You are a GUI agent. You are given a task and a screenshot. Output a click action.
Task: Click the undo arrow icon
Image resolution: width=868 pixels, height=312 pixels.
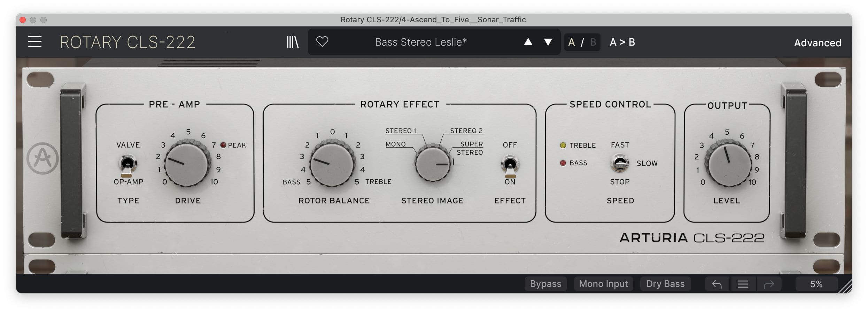pos(716,284)
